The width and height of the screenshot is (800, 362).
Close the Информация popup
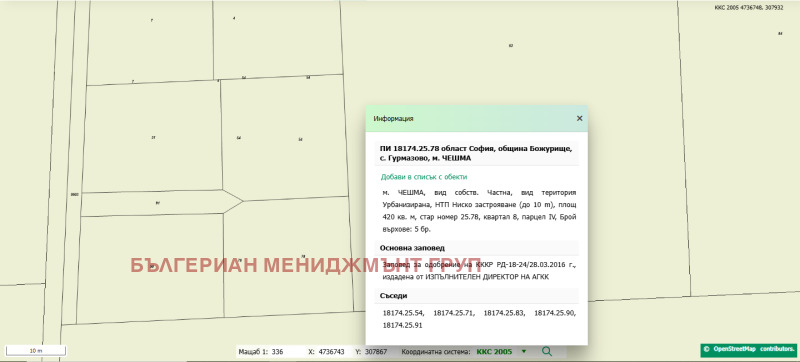(x=579, y=118)
